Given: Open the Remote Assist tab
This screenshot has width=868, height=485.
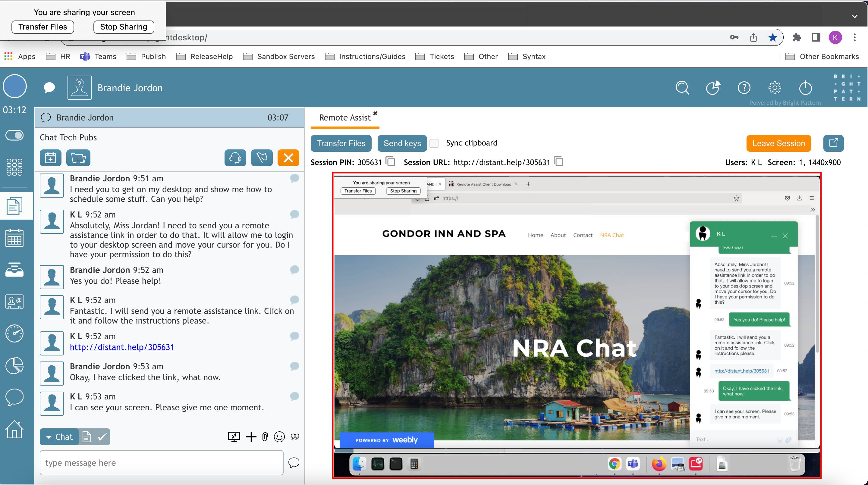Looking at the screenshot, I should [x=345, y=117].
